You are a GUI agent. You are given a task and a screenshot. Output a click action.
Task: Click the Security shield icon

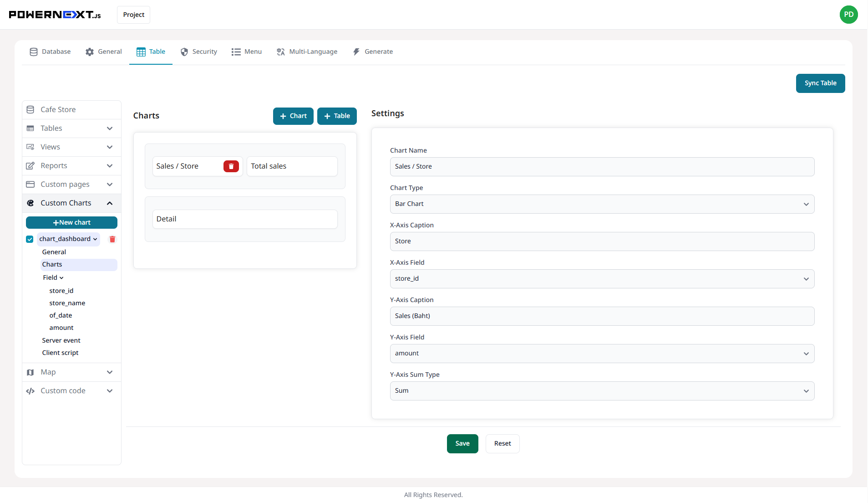(184, 52)
